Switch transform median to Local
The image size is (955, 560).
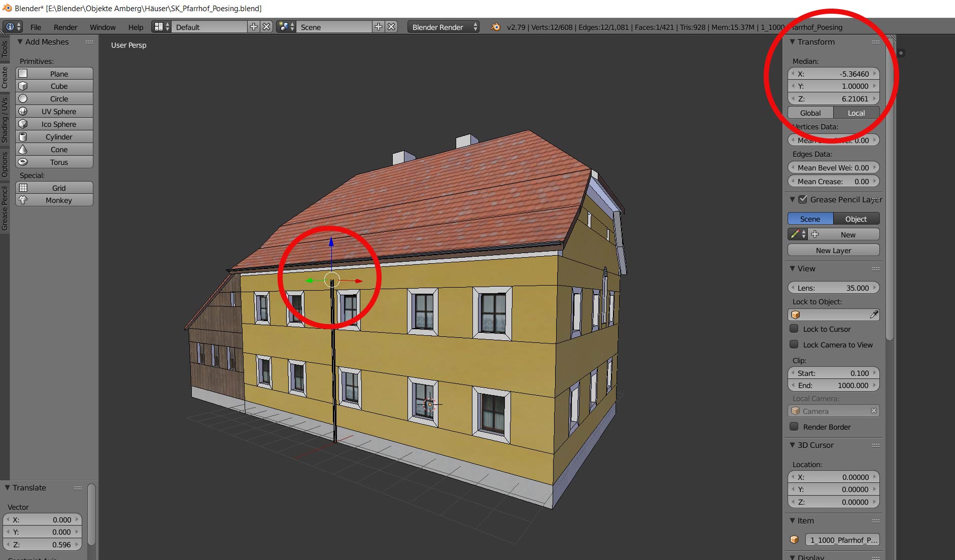(x=857, y=113)
